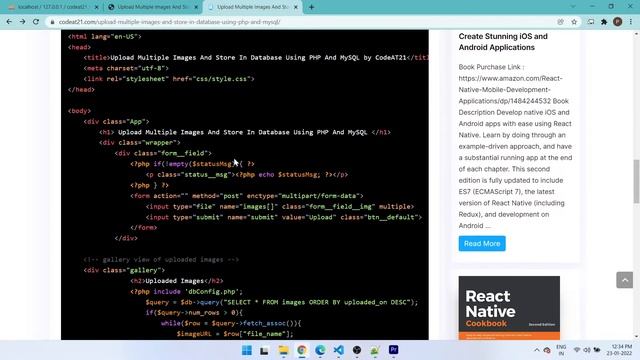The image size is (640, 360).
Task: Click the scrollbar down arrow
Action: pos(636,336)
